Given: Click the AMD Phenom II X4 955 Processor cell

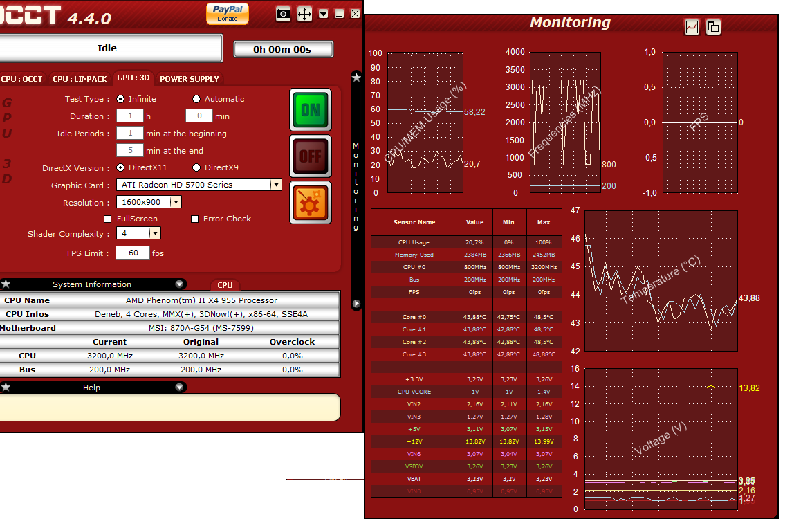Looking at the screenshot, I should coord(201,300).
